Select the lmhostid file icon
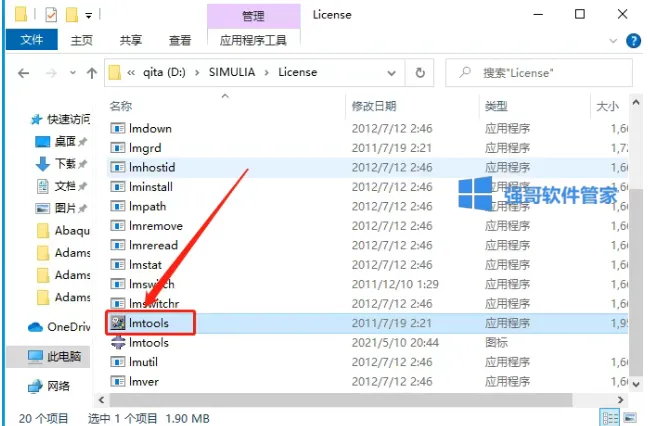Screen dimensions: 648x426 118,167
